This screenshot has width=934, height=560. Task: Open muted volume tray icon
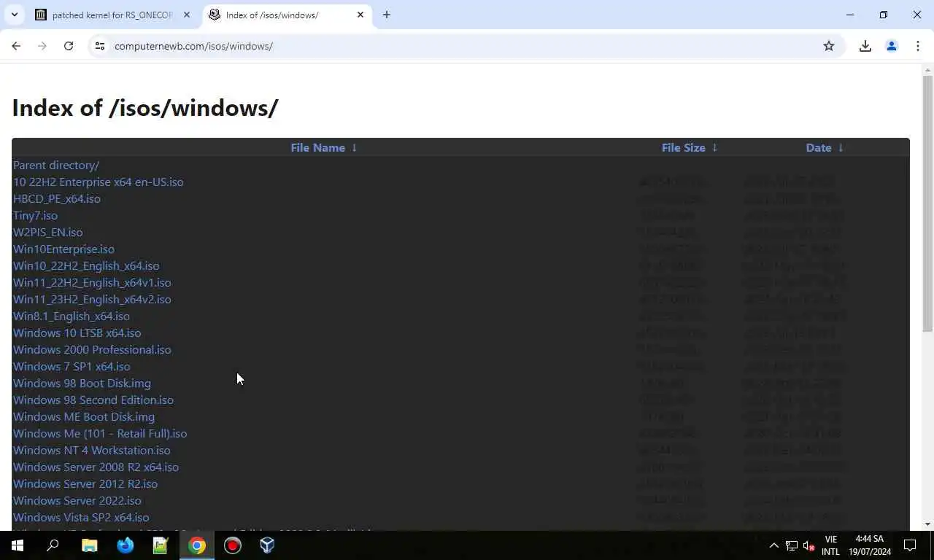point(808,545)
